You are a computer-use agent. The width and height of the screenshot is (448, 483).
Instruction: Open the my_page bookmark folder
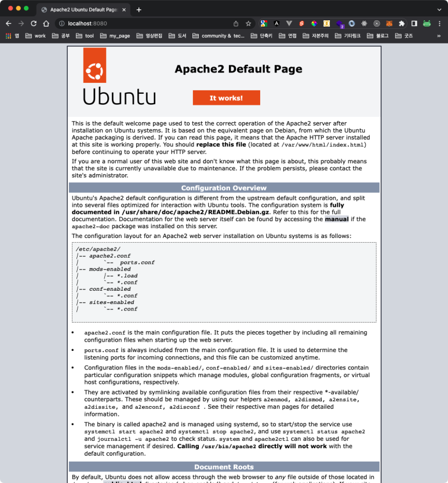click(x=115, y=36)
